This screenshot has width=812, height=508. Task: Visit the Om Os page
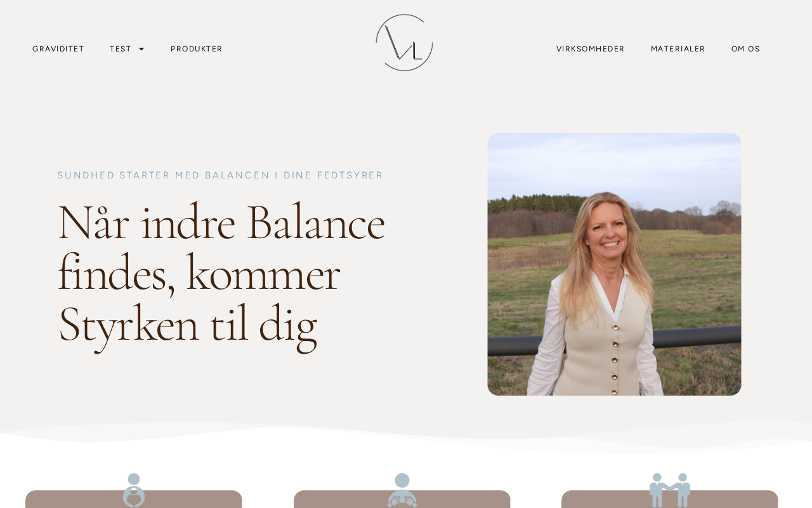[x=746, y=49]
